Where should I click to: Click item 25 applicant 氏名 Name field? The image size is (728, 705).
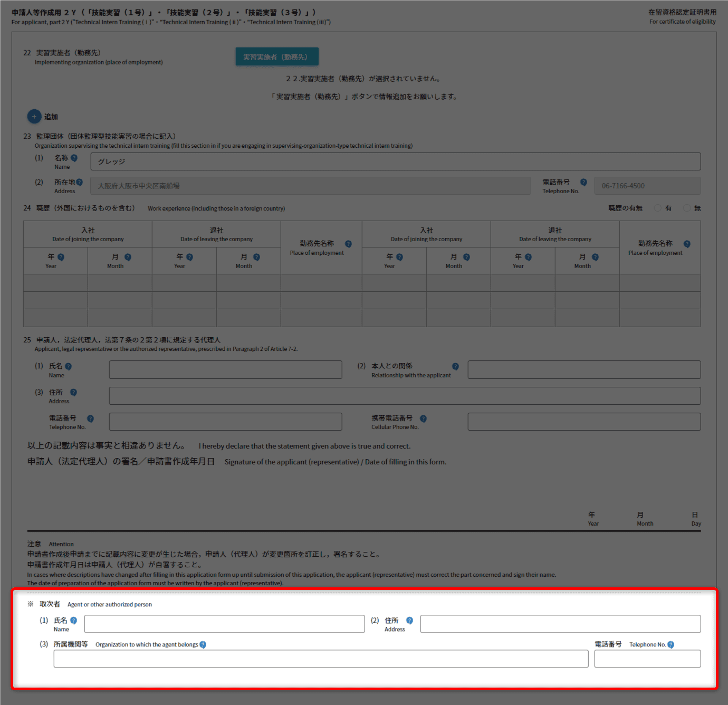pyautogui.click(x=225, y=369)
